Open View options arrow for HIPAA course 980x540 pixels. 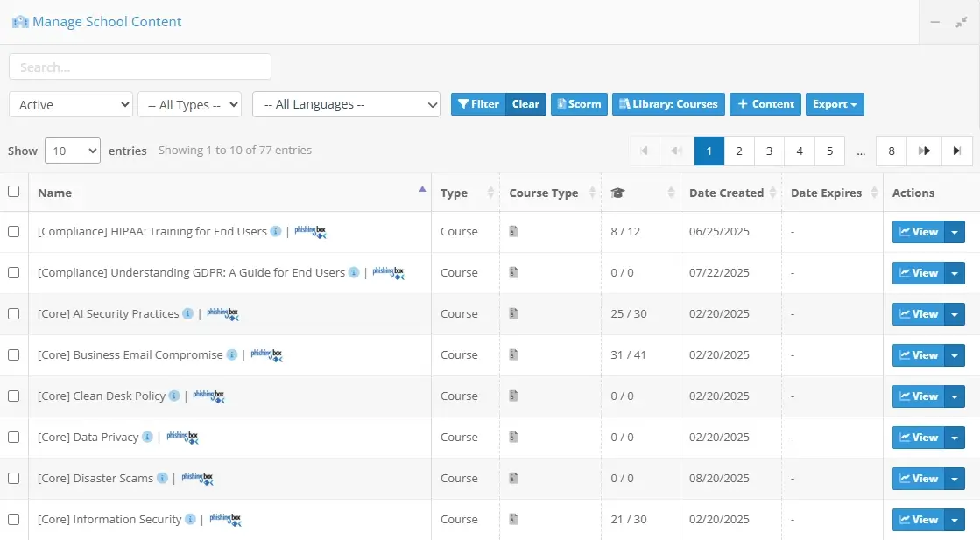point(955,232)
